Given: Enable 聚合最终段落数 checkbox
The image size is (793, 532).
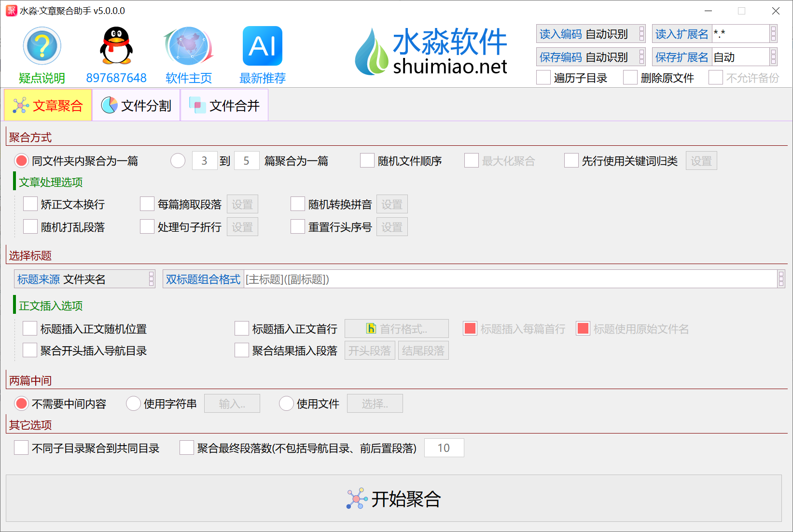Looking at the screenshot, I should coord(187,448).
